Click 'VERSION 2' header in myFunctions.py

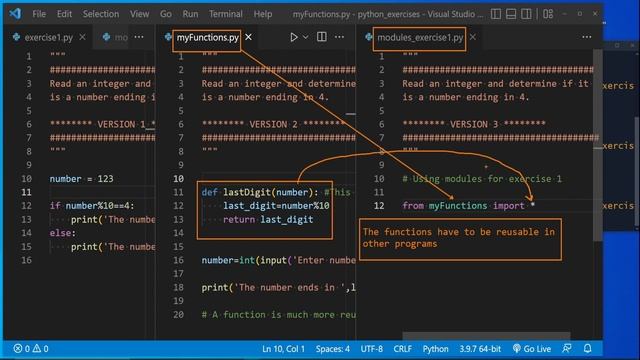[273, 124]
